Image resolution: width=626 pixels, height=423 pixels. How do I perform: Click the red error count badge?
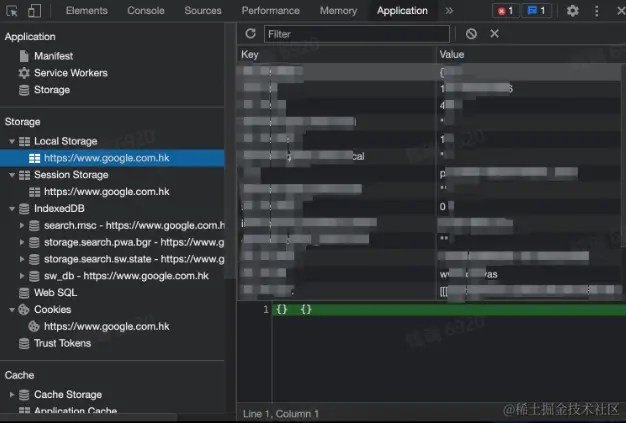tap(506, 11)
